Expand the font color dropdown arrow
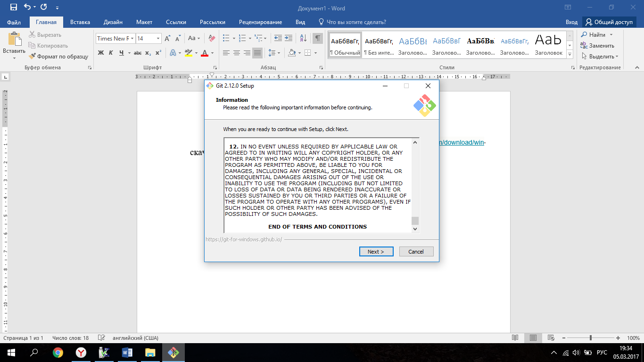Screen dimensions: 644x362 tap(212, 53)
